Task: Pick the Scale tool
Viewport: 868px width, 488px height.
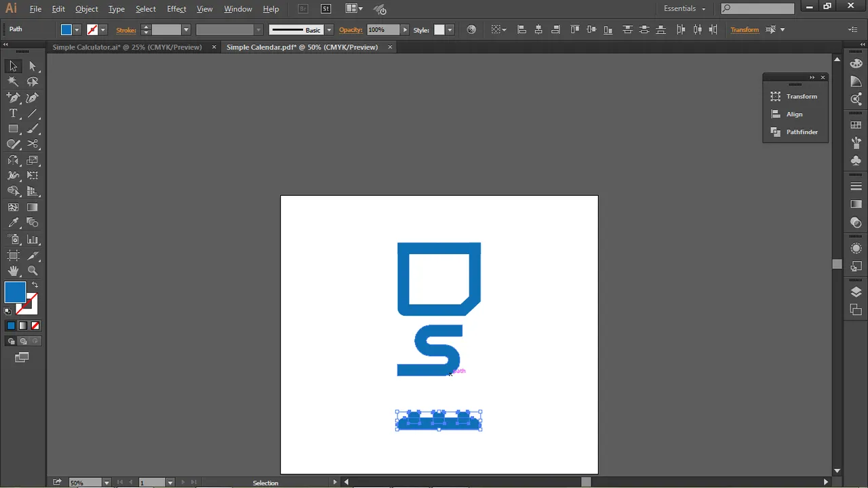Action: [x=33, y=161]
